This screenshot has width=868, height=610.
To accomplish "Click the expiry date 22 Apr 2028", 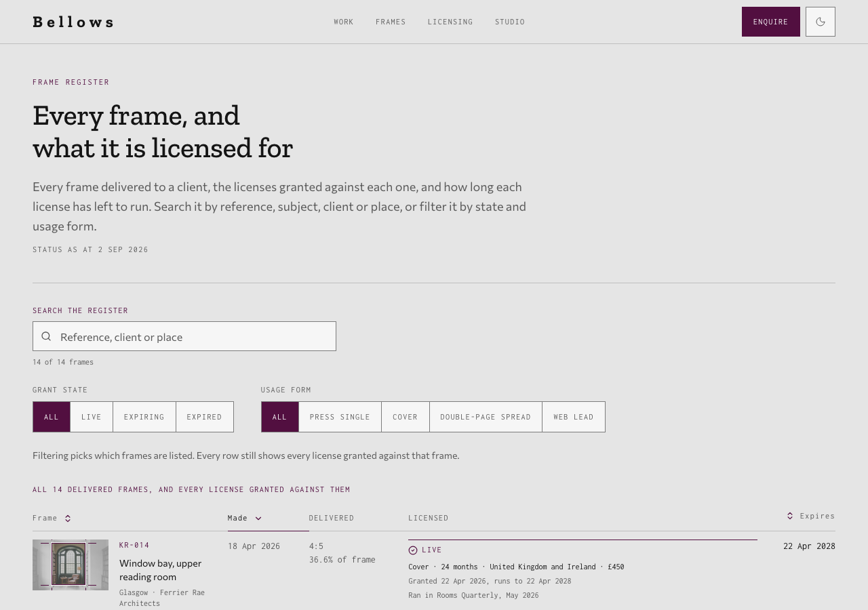I will (x=810, y=546).
